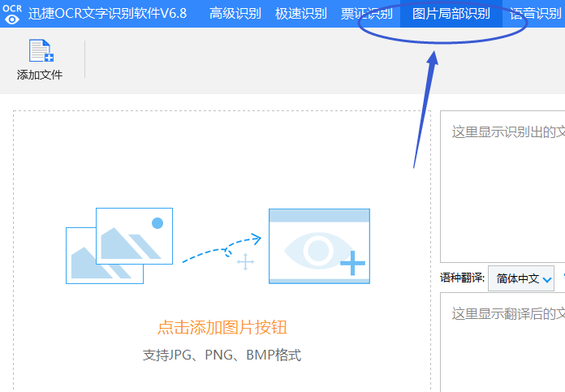Screen dimensions: 565x392
Task: Open the 高级识别 tab
Action: click(x=235, y=14)
